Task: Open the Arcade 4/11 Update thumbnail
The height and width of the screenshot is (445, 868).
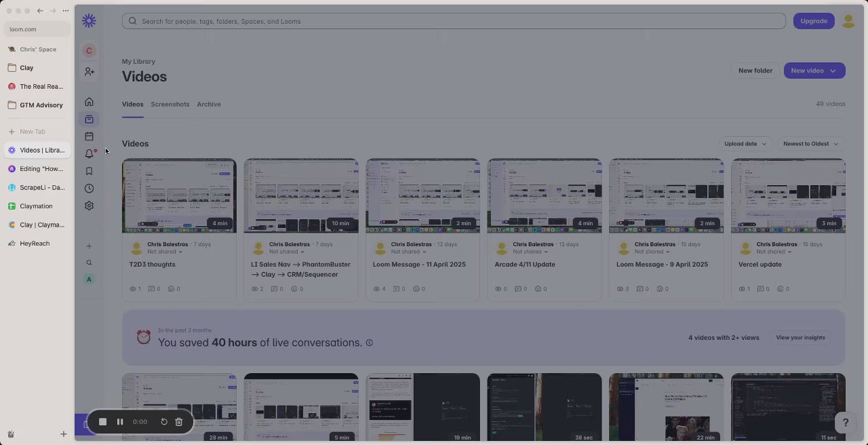Action: coord(545,196)
